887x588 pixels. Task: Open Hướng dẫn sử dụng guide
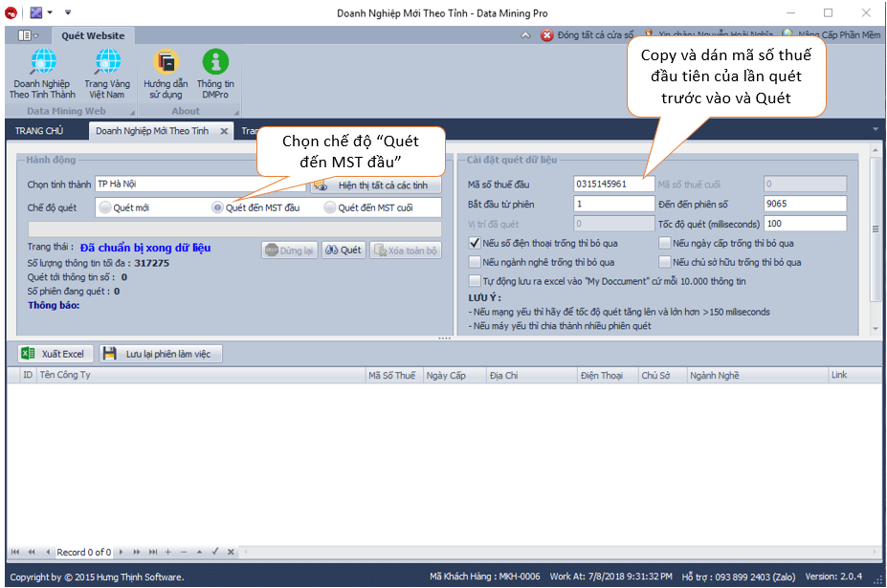pyautogui.click(x=166, y=74)
